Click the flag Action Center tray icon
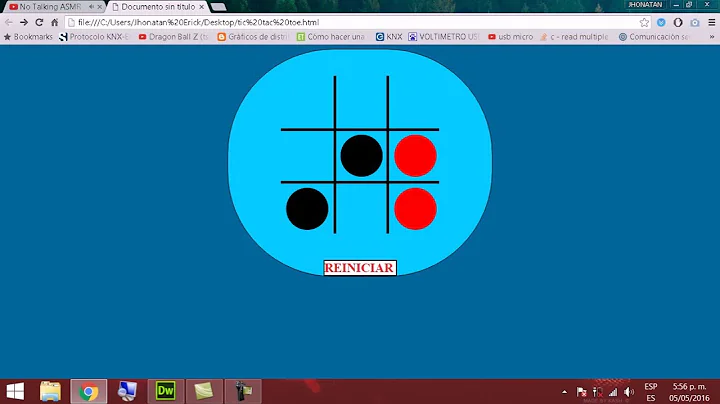The height and width of the screenshot is (404, 720). pyautogui.click(x=581, y=392)
